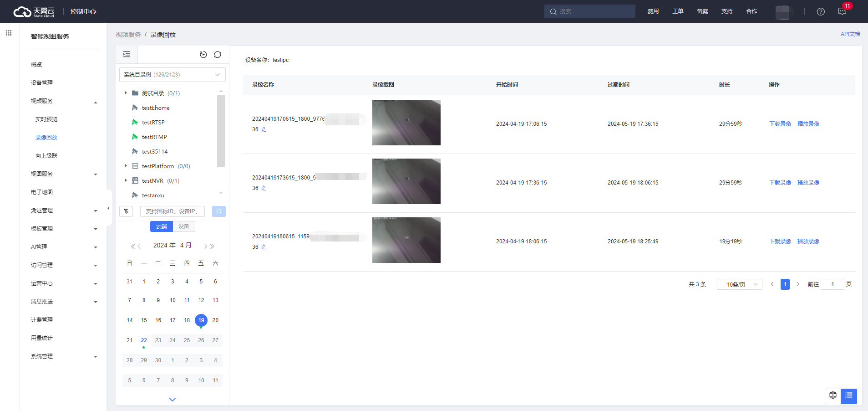
Task: Click 视频服务 breadcrumb link
Action: (128, 35)
